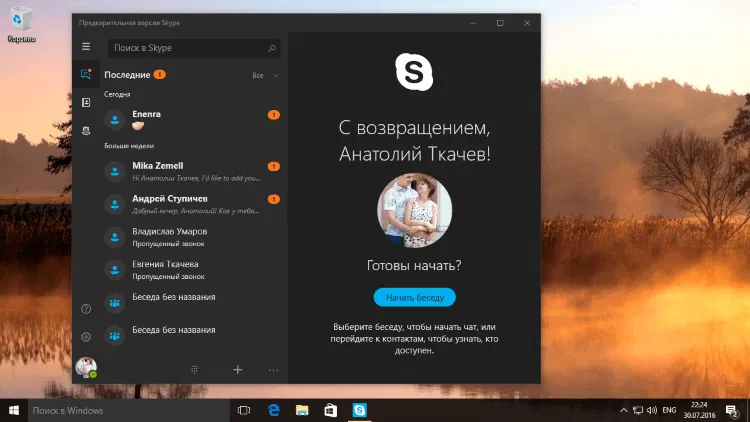This screenshot has height=422, width=750.
Task: Open Skype settings gear icon
Action: coord(86,337)
